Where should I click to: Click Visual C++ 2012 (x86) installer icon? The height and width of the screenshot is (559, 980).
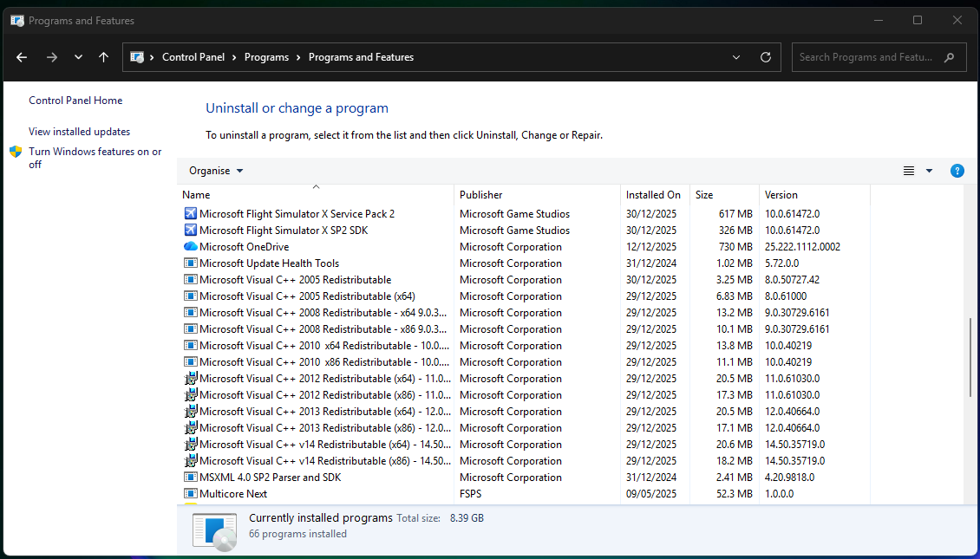tap(191, 394)
